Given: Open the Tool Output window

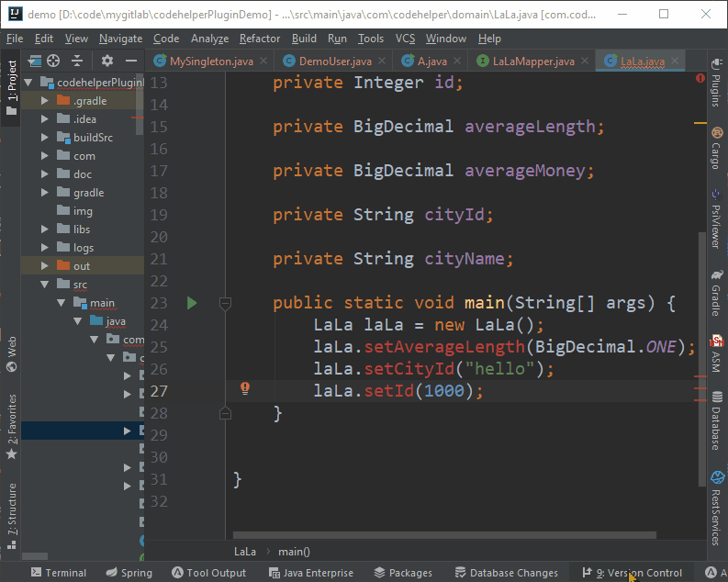Looking at the screenshot, I should [209, 573].
